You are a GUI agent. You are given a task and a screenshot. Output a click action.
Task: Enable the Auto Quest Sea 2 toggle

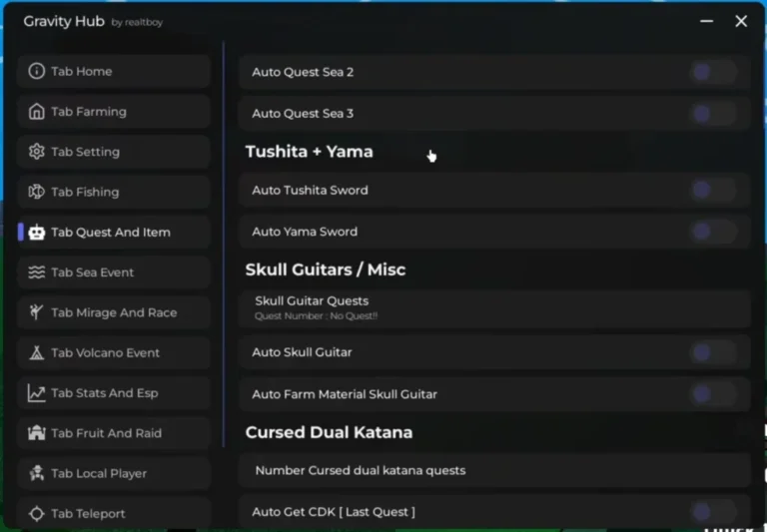(714, 72)
